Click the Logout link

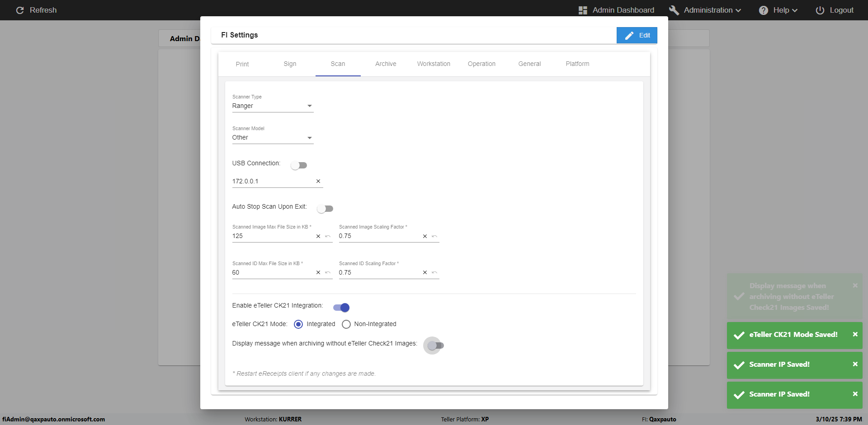pyautogui.click(x=841, y=10)
